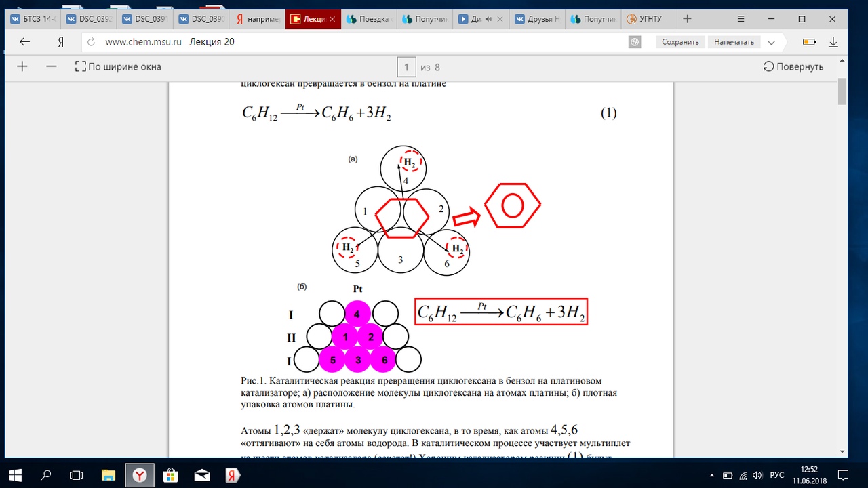Open the downloads arrow icon

pyautogui.click(x=833, y=42)
